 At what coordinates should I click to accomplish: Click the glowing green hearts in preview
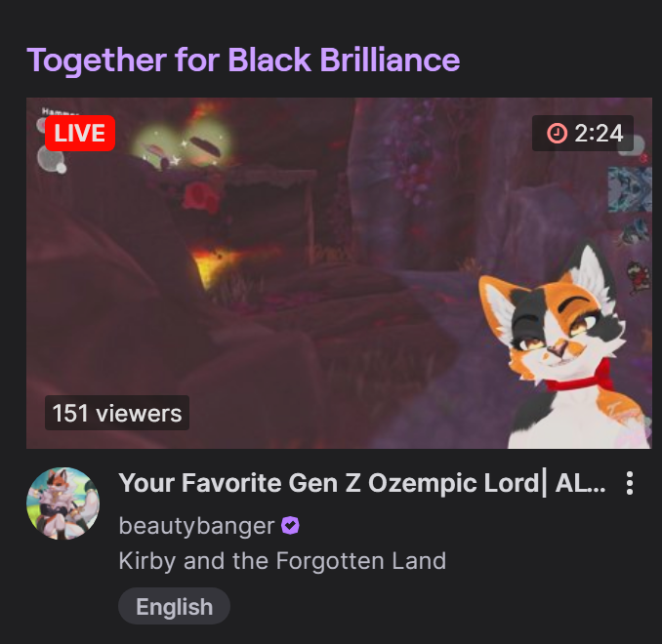183,143
